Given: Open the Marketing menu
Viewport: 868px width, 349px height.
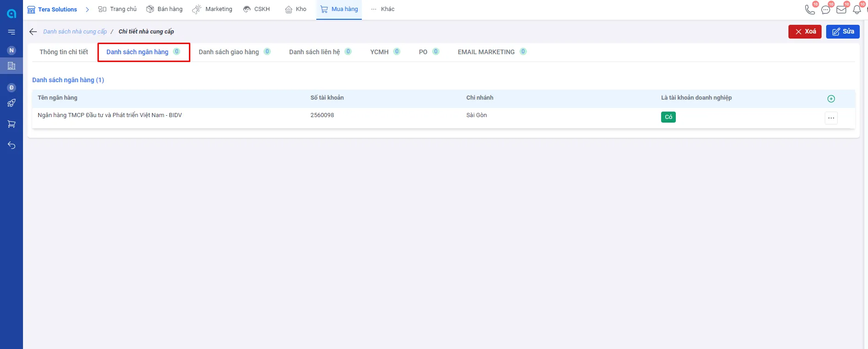Looking at the screenshot, I should click(212, 9).
